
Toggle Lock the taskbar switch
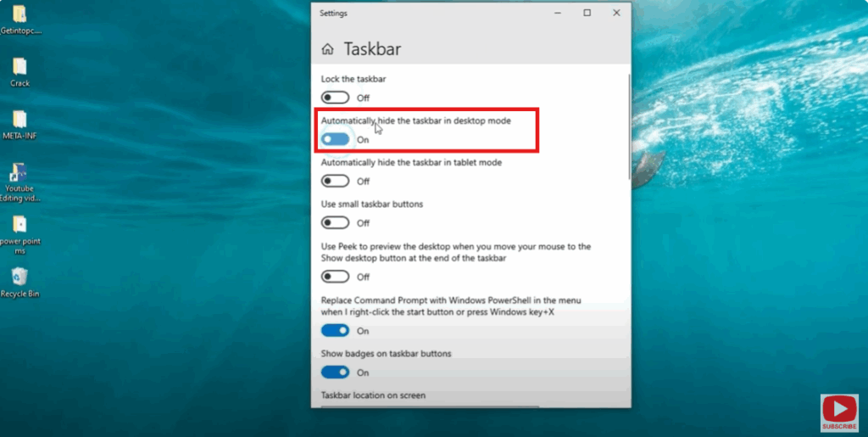coord(336,98)
